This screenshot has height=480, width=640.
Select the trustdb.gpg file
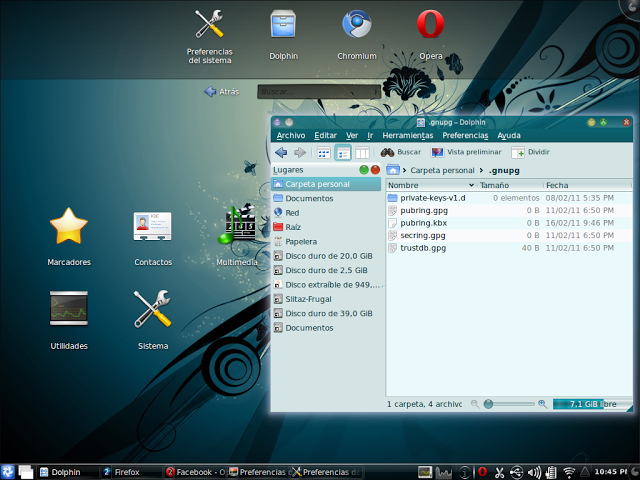(423, 247)
